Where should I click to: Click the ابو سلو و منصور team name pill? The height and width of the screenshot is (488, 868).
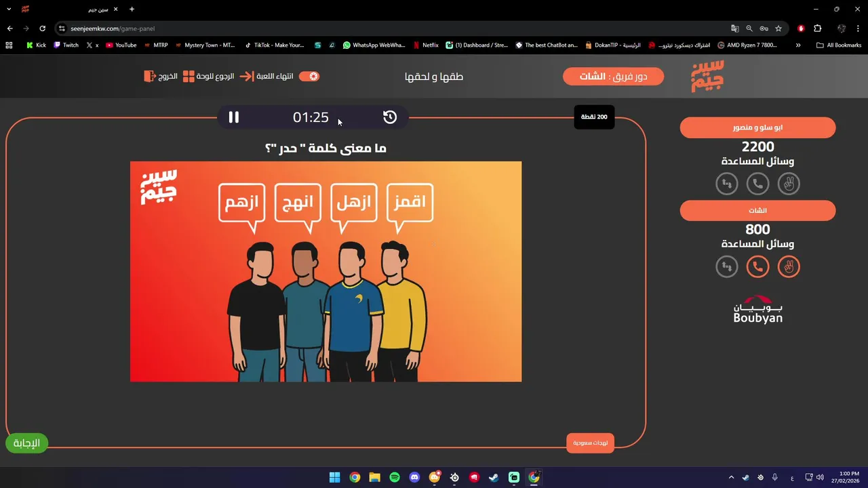pos(757,127)
